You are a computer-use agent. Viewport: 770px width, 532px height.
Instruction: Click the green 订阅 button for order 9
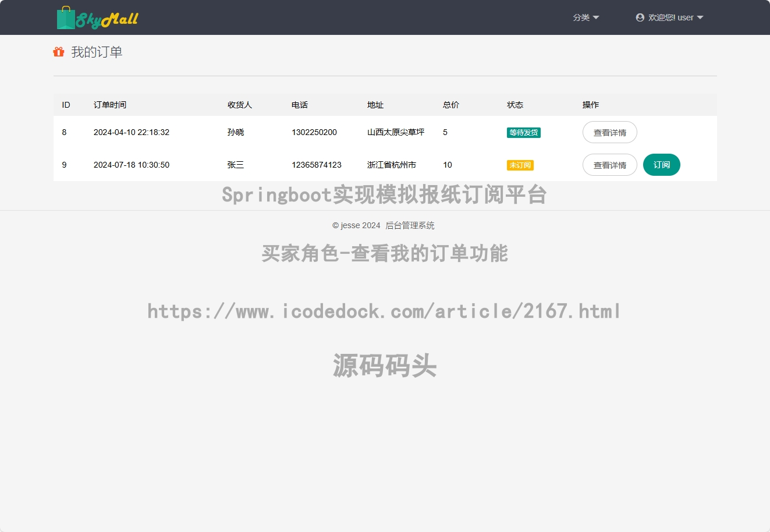[662, 165]
